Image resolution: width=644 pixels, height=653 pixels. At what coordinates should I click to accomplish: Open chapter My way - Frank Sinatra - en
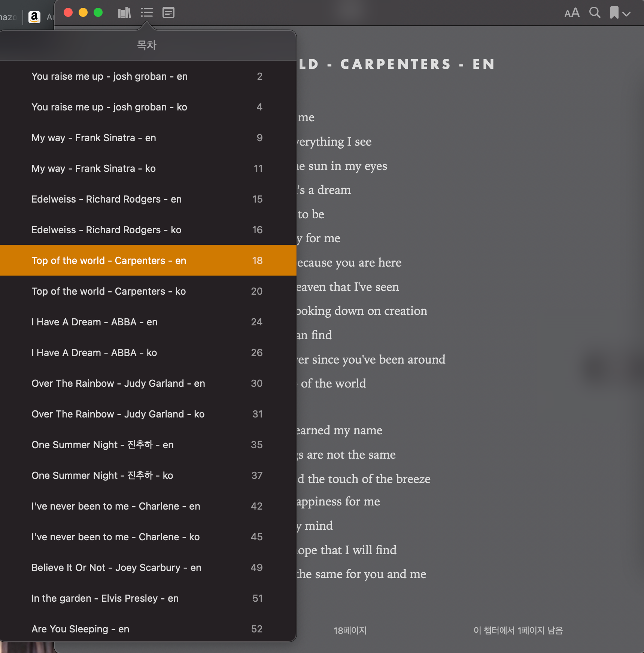(x=148, y=138)
